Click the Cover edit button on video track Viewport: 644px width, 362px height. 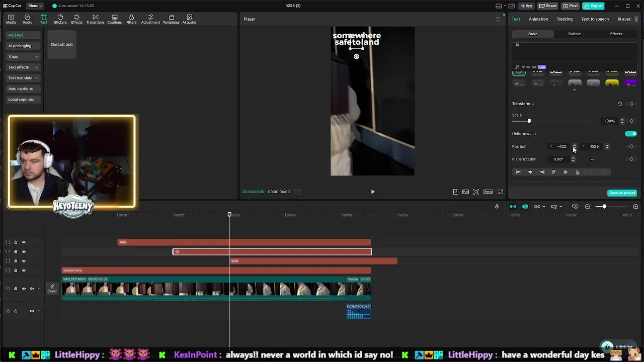click(52, 288)
